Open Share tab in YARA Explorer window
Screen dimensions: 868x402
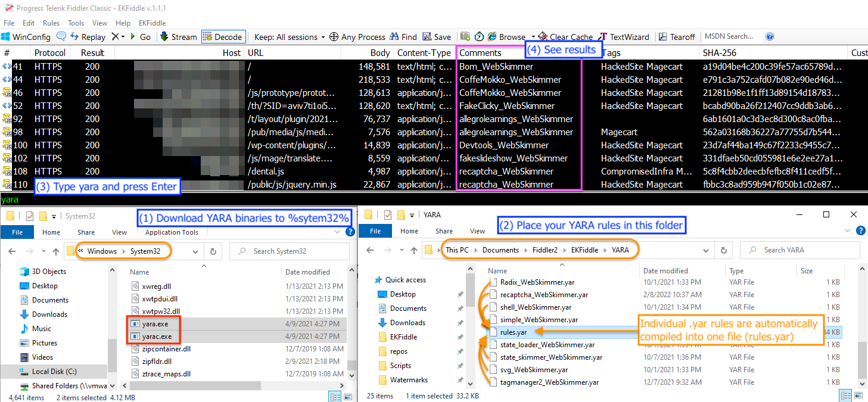(x=444, y=231)
